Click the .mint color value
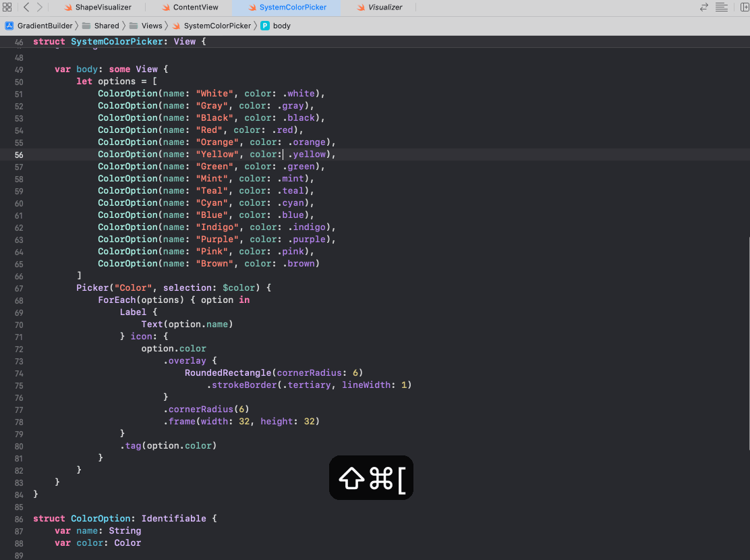This screenshot has width=750, height=560. click(x=290, y=179)
